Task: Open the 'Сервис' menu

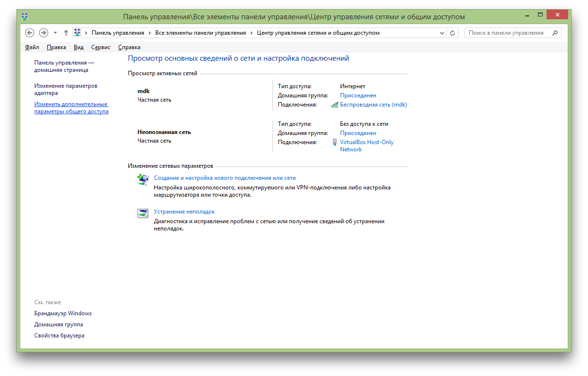Action: coord(101,47)
